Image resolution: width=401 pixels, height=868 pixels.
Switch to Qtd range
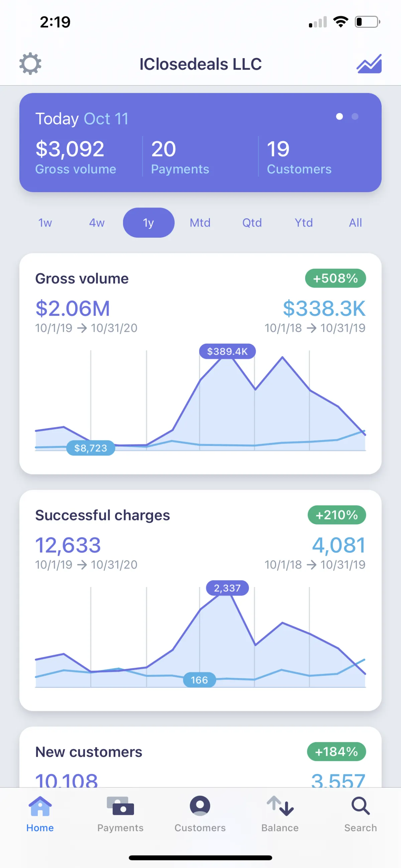tap(252, 223)
